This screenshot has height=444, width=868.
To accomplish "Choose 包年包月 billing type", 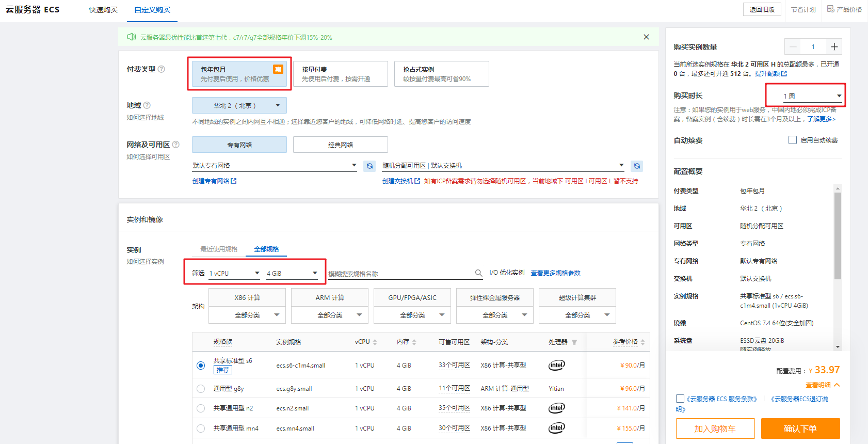I will coord(239,74).
